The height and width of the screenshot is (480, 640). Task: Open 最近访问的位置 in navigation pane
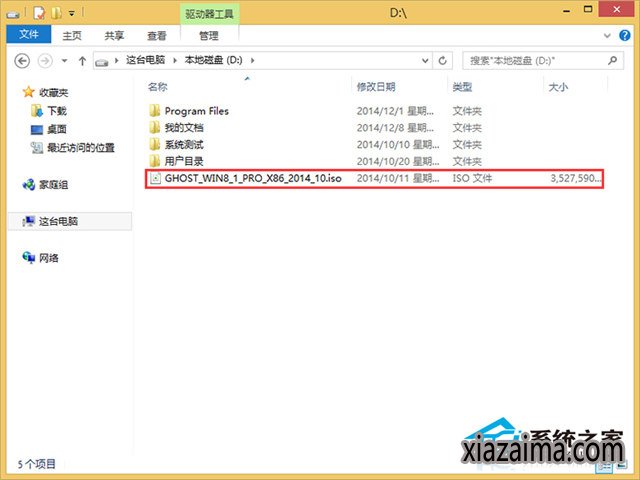81,148
